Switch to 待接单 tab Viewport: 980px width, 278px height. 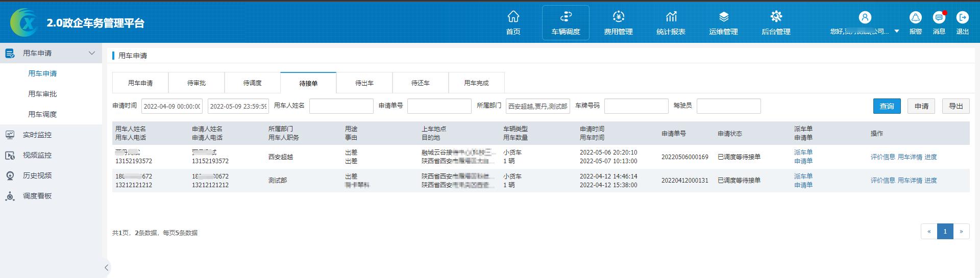(x=308, y=83)
